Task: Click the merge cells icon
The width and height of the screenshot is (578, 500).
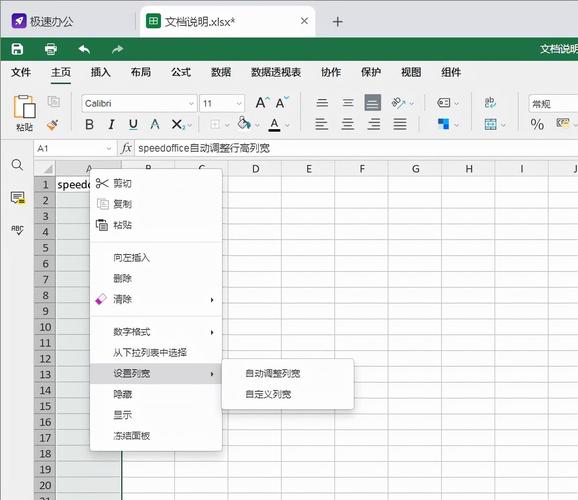Action: click(x=490, y=125)
